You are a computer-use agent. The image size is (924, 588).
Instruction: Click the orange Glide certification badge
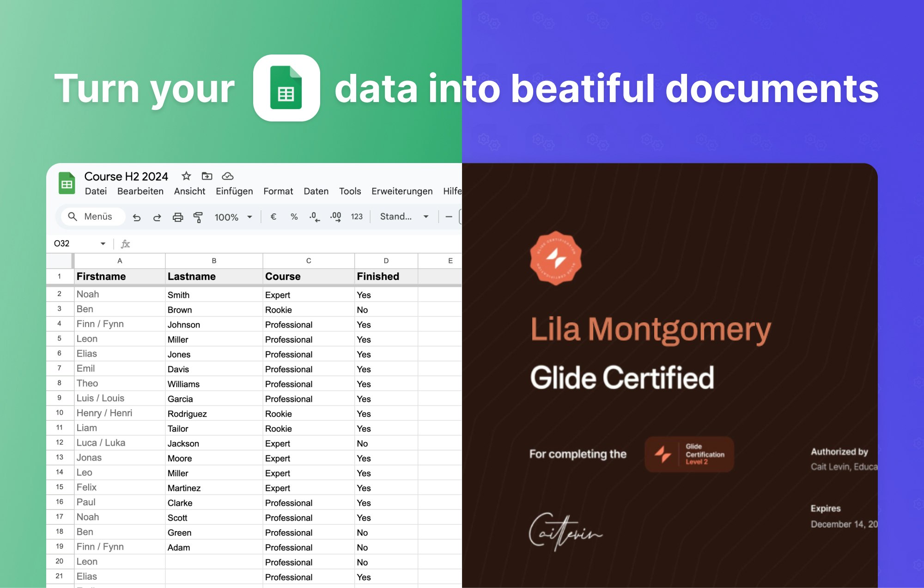click(556, 258)
